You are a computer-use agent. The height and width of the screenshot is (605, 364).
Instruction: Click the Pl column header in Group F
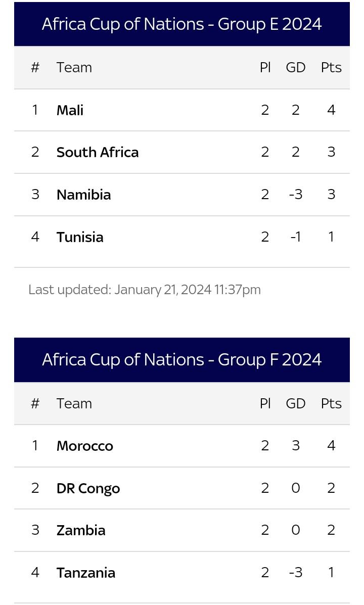[265, 404]
